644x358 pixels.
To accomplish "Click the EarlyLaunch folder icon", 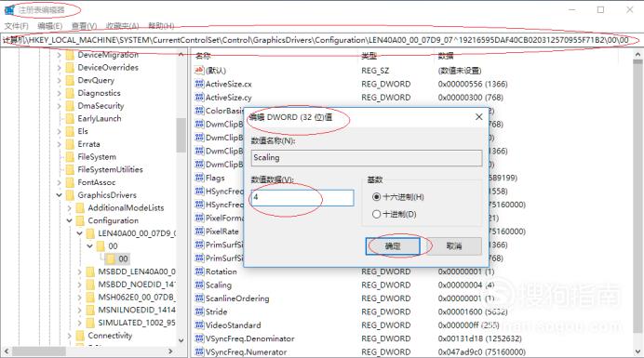I will tap(70, 118).
